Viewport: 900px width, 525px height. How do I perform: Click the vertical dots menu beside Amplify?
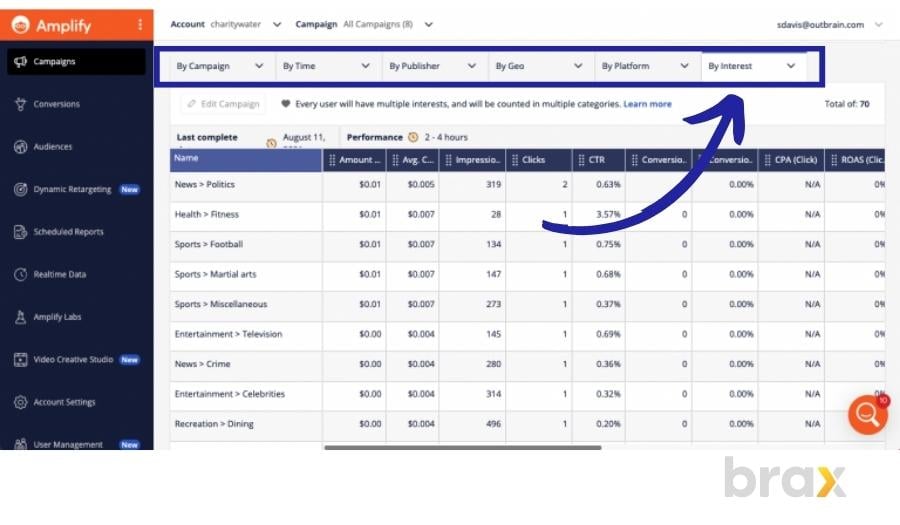139,25
